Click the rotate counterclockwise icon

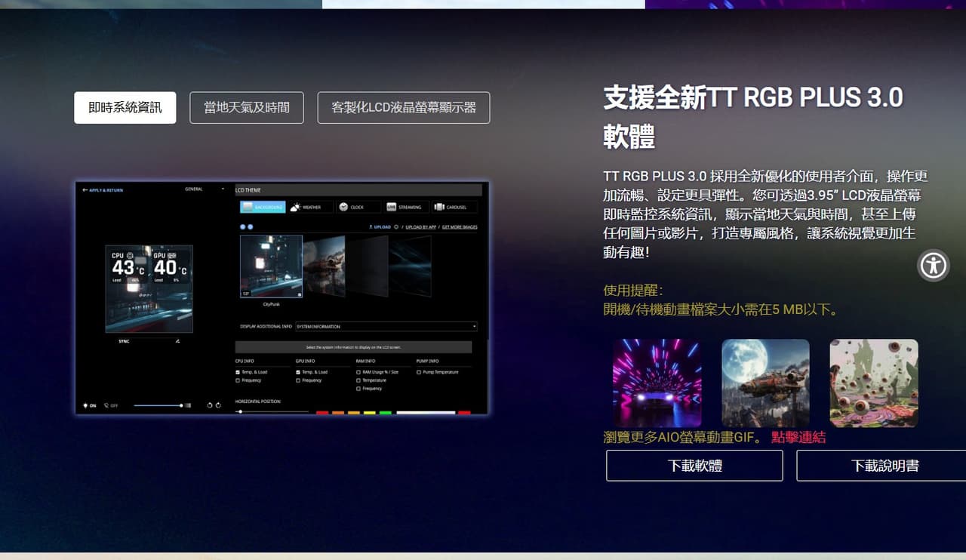[x=210, y=405]
